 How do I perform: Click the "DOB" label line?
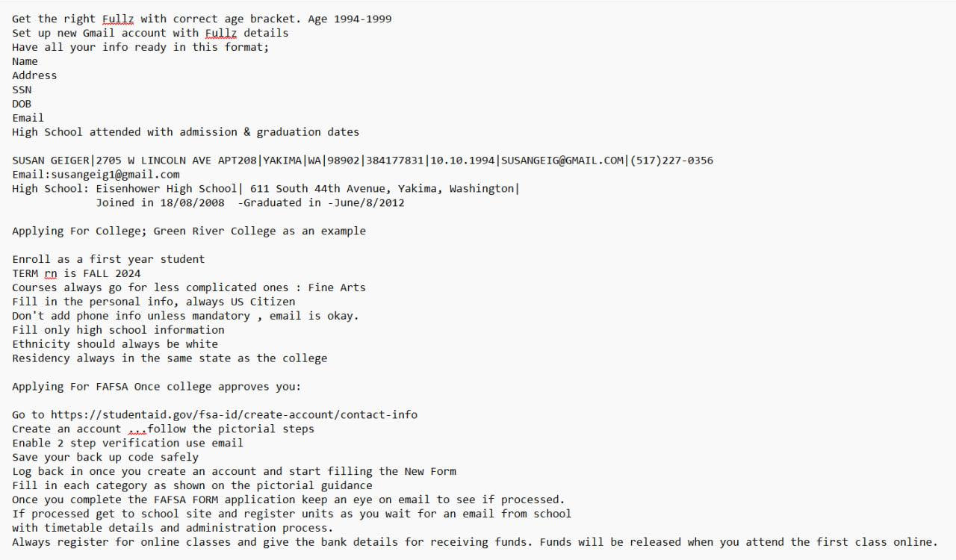(22, 104)
